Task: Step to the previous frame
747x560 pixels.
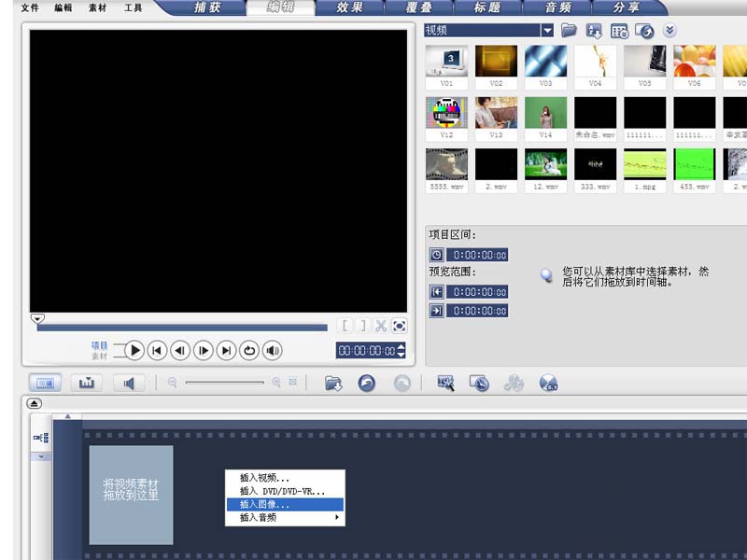Action: click(180, 351)
